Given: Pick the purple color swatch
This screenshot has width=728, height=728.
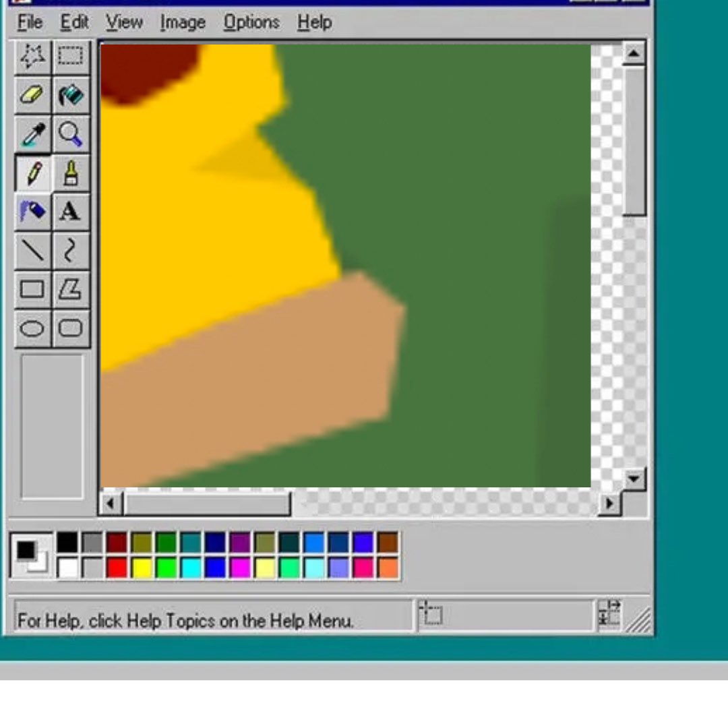Looking at the screenshot, I should pyautogui.click(x=240, y=542).
